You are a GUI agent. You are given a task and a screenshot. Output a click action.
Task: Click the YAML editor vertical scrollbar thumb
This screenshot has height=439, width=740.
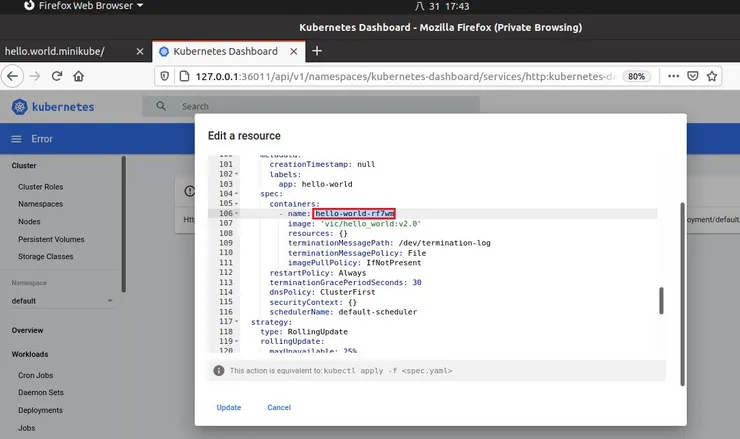659,300
